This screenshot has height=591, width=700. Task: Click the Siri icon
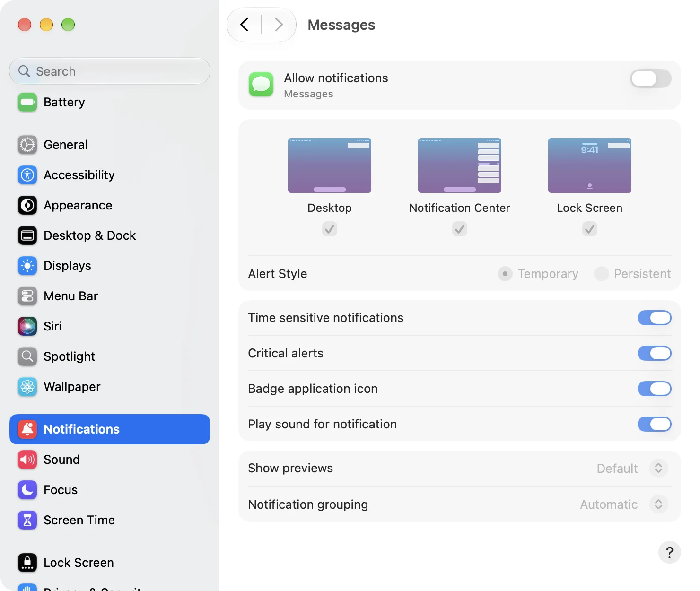(27, 326)
